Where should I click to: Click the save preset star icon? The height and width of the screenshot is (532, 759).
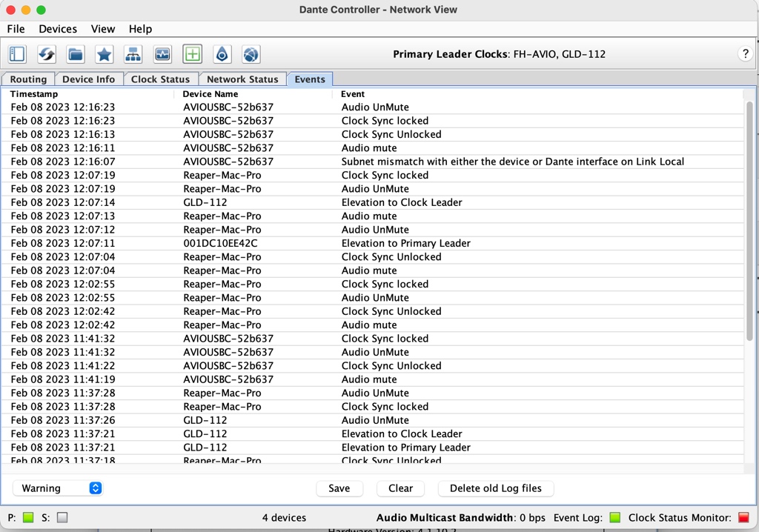tap(104, 54)
